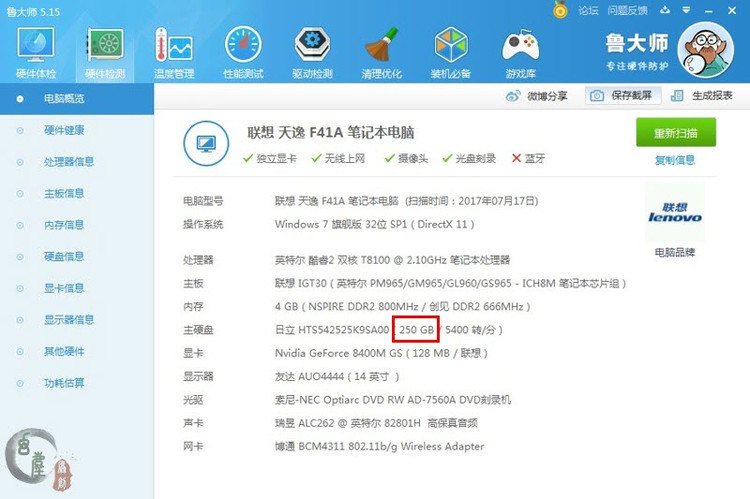Click 生成报表 generate report button
Image resolution: width=750 pixels, height=499 pixels.
pyautogui.click(x=702, y=96)
